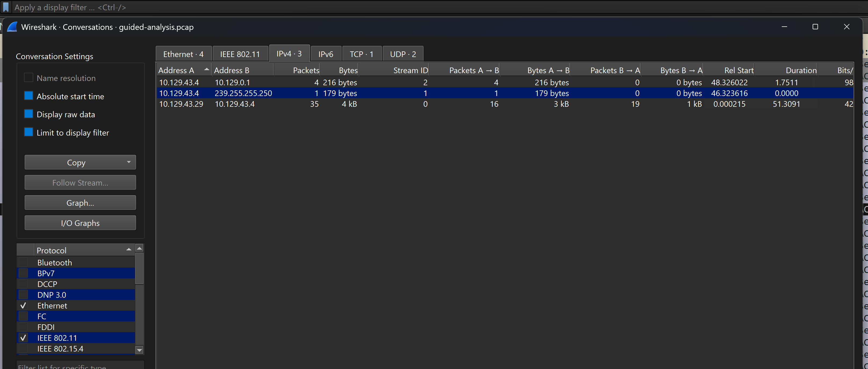Check the DNP 3.0 protocol checkbox

click(x=23, y=295)
